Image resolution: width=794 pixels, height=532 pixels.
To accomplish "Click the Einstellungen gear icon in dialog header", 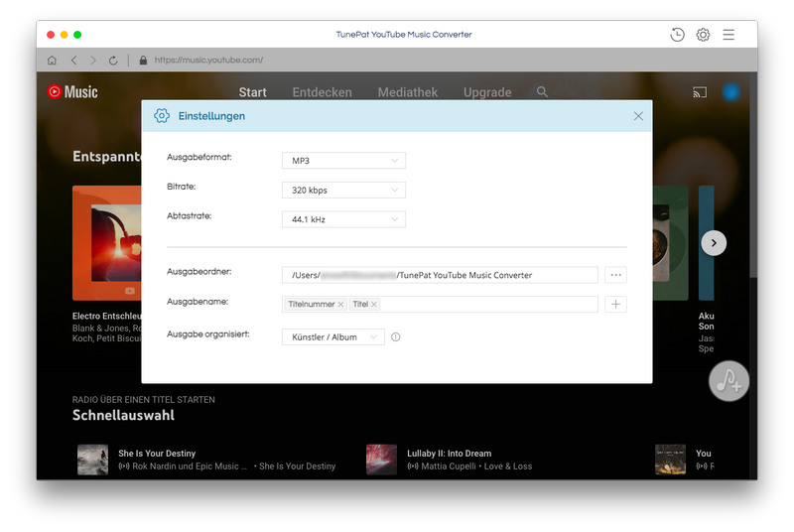I will 162,116.
